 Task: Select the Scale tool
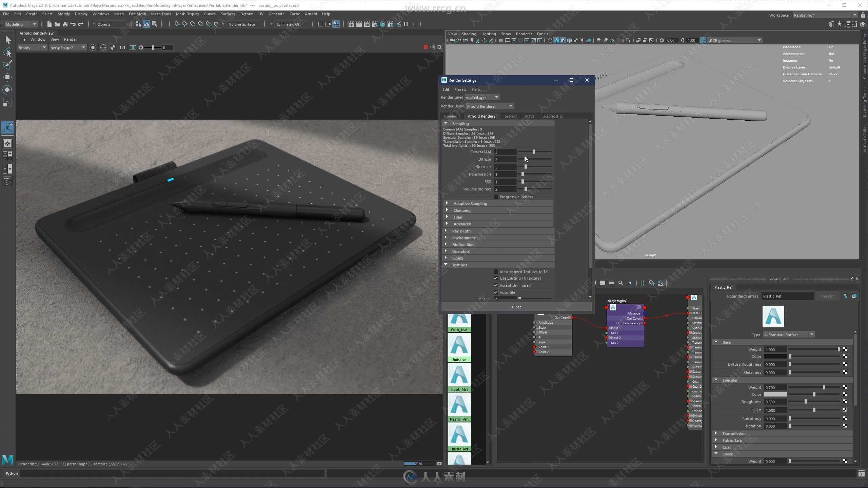7,102
